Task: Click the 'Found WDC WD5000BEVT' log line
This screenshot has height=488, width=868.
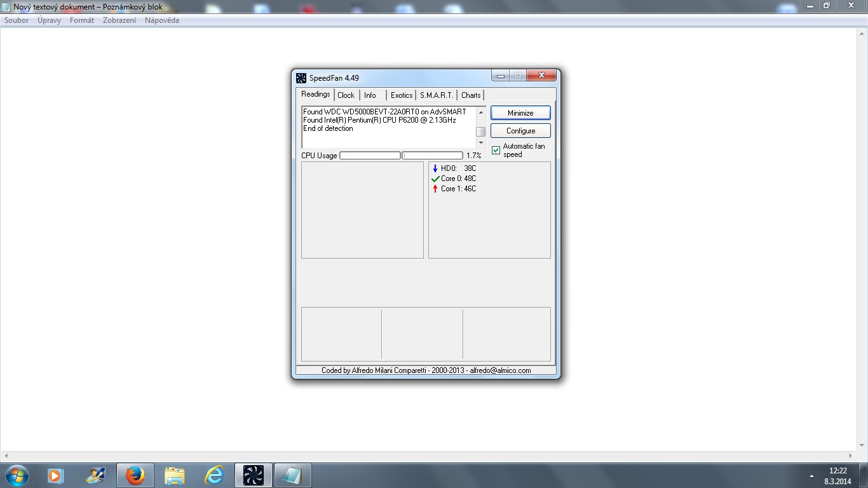Action: tap(384, 112)
